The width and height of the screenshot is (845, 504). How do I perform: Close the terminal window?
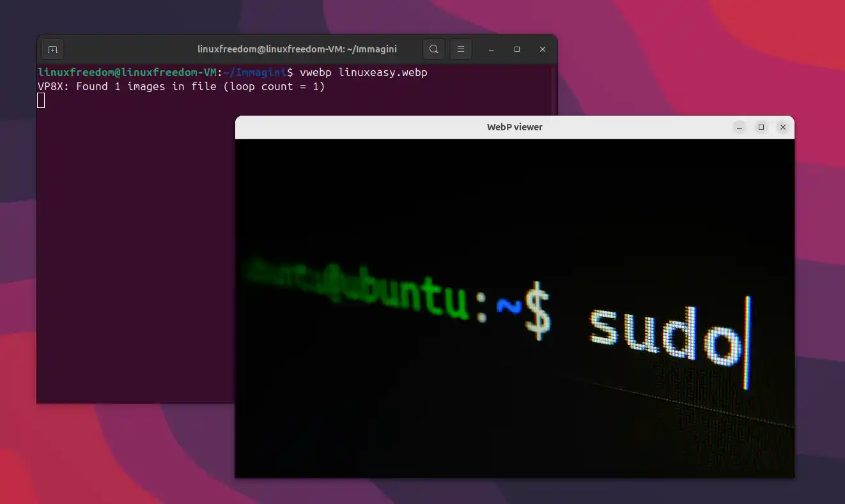point(543,49)
